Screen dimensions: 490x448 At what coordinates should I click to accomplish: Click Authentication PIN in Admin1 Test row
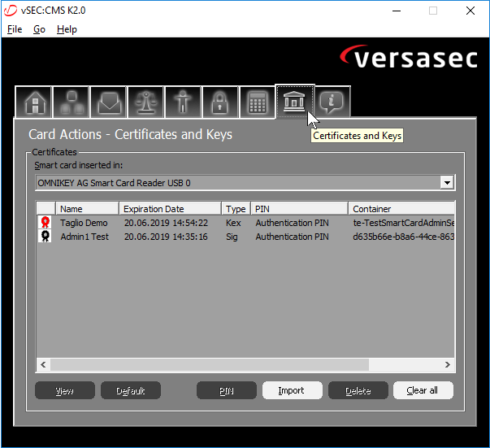tap(293, 237)
